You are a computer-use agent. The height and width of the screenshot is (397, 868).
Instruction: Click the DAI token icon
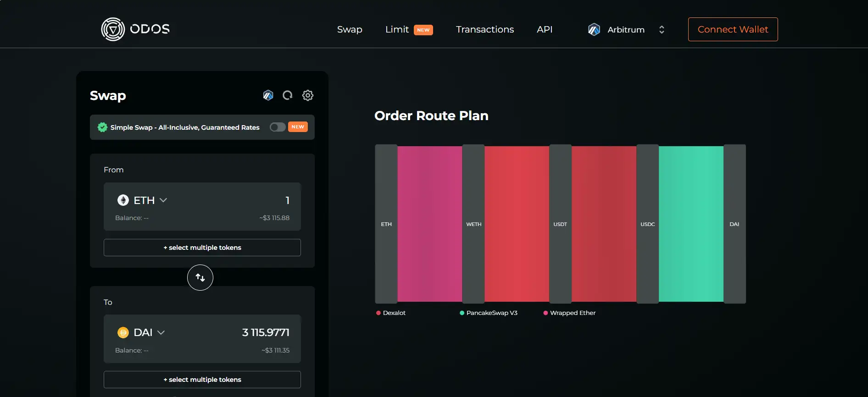pyautogui.click(x=123, y=332)
